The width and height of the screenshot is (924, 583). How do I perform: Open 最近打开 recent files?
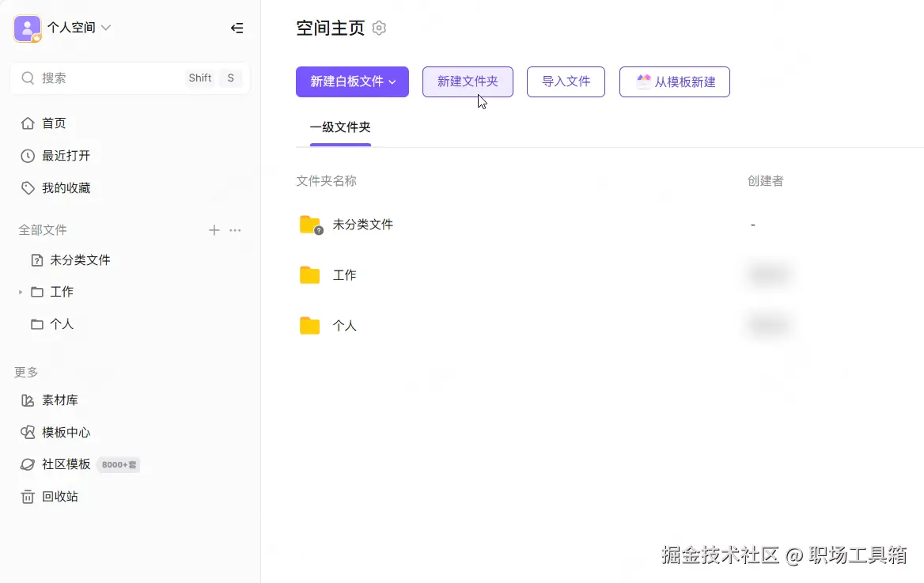point(66,156)
